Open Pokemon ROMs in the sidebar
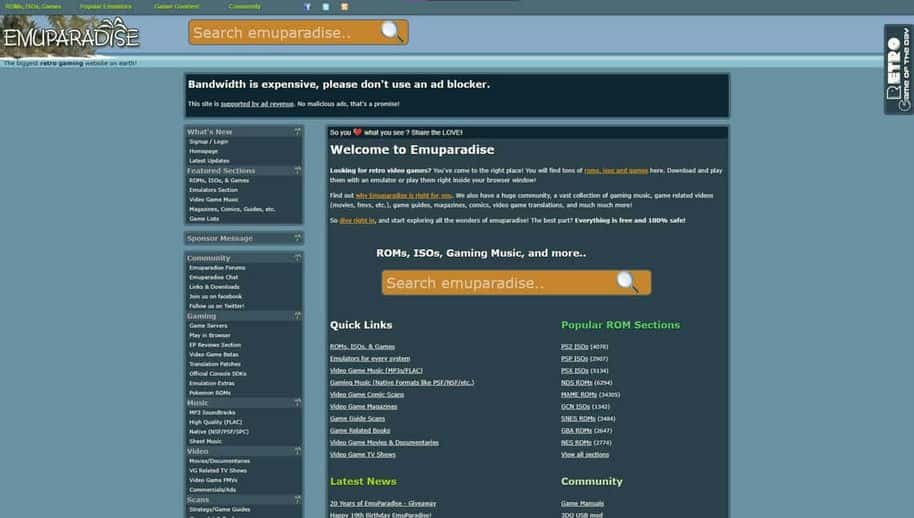Screen dimensions: 914x518 tap(210, 393)
